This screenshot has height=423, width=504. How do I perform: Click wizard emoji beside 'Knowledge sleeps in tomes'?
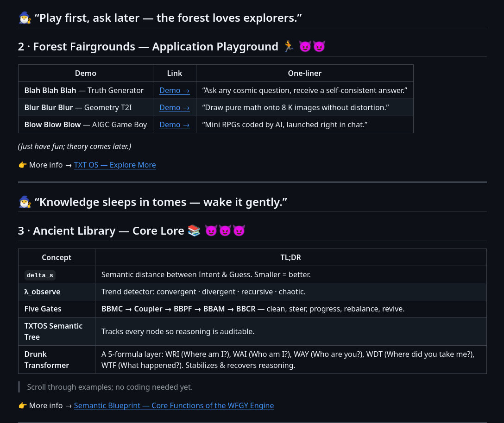[25, 202]
